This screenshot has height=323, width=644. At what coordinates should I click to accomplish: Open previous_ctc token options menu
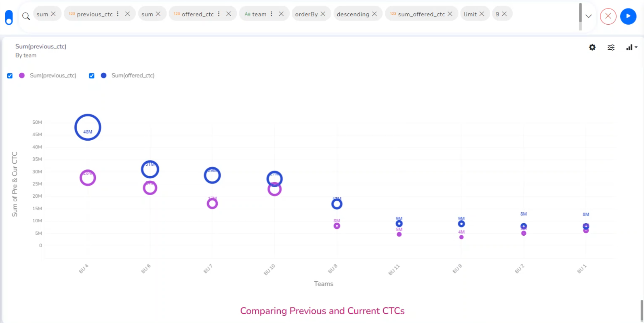point(118,14)
